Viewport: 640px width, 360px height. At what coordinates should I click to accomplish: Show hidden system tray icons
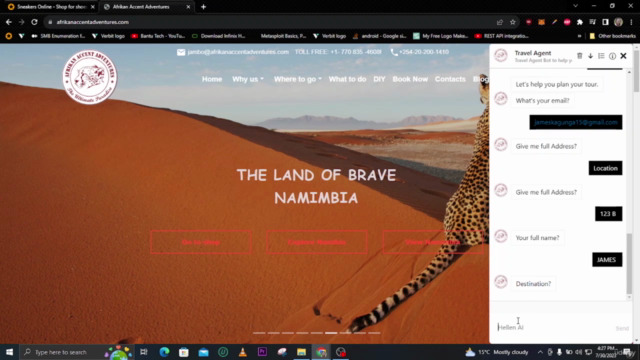pos(540,352)
